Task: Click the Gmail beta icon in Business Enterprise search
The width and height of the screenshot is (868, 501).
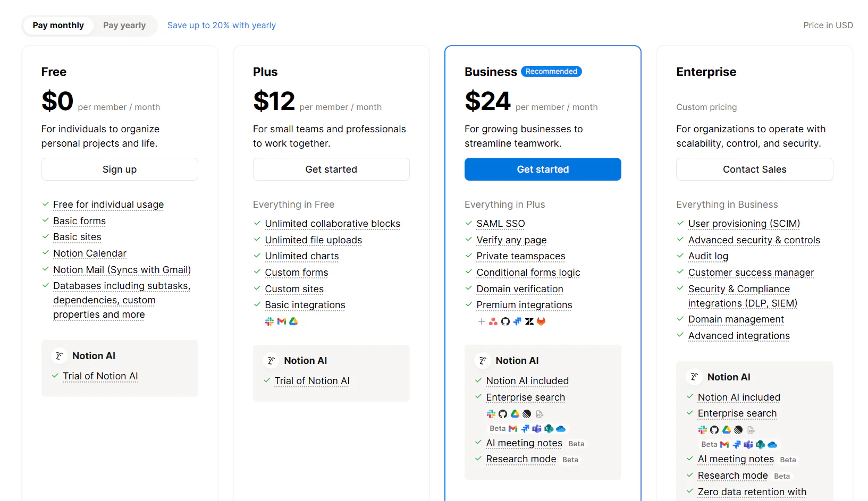Action: click(513, 429)
